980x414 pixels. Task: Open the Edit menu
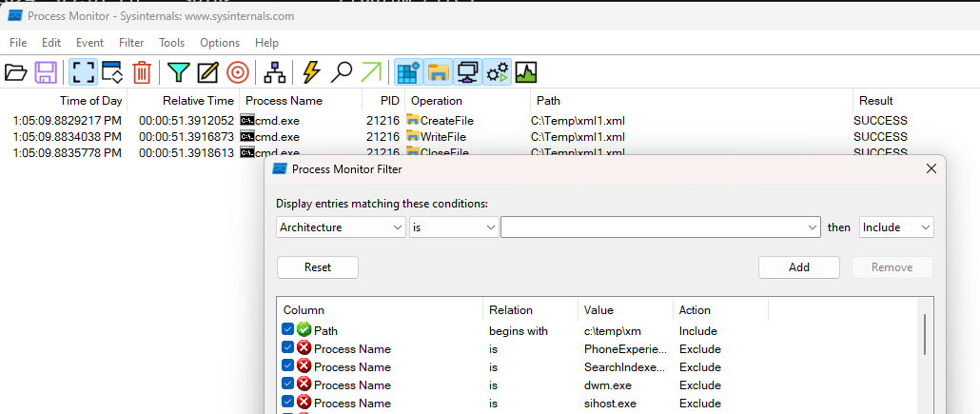point(51,43)
